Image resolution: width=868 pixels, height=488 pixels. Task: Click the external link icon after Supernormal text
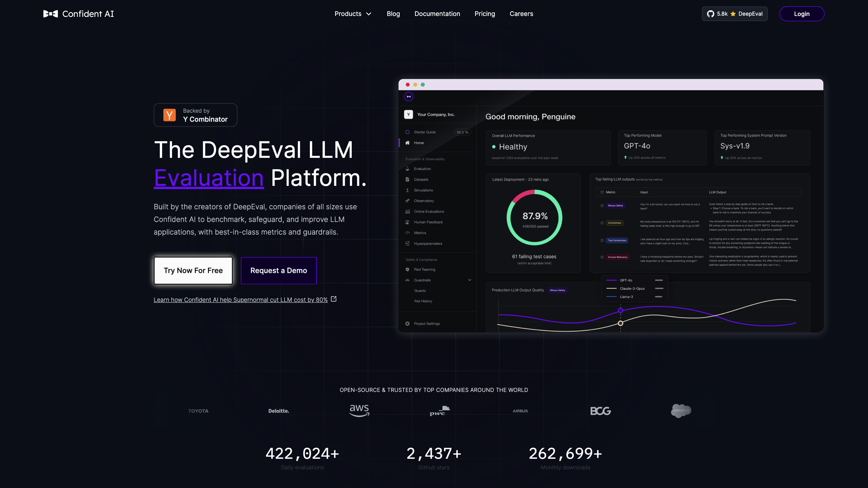click(334, 299)
